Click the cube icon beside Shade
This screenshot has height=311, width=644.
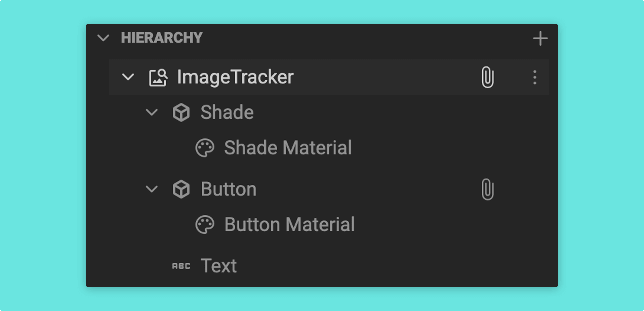181,113
